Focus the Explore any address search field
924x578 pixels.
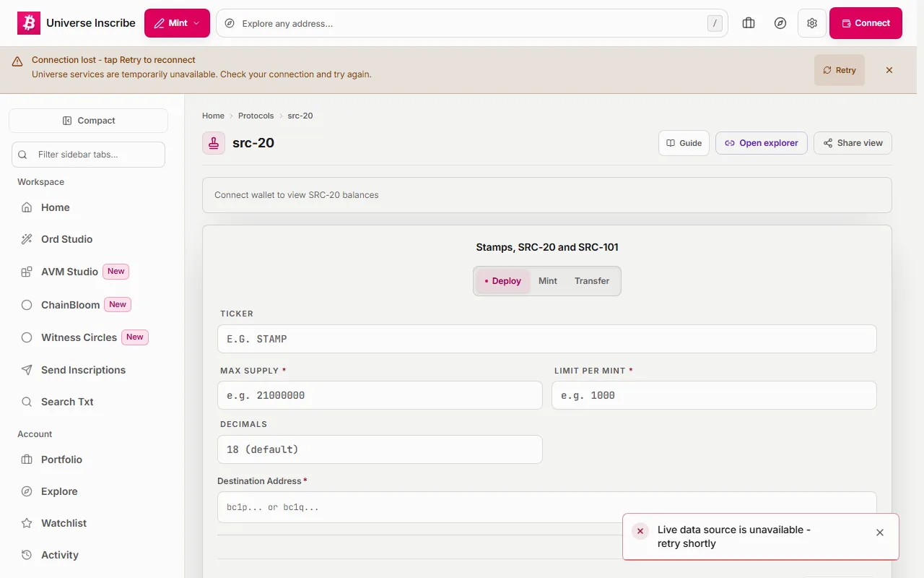pyautogui.click(x=472, y=23)
